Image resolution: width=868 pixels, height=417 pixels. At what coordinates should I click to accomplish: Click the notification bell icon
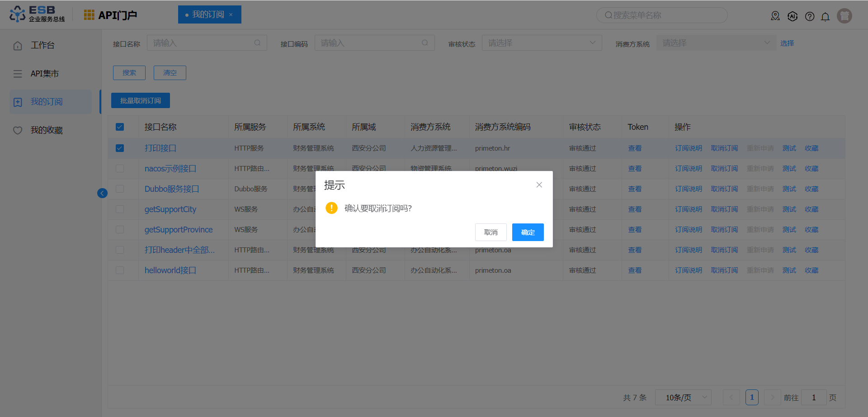pos(825,17)
